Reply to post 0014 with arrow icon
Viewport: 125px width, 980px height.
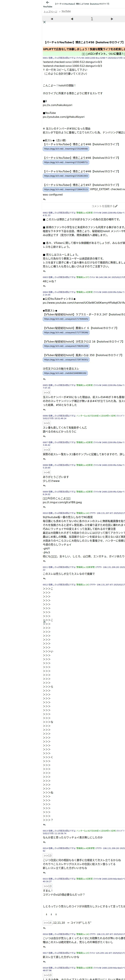tap(44, 873)
